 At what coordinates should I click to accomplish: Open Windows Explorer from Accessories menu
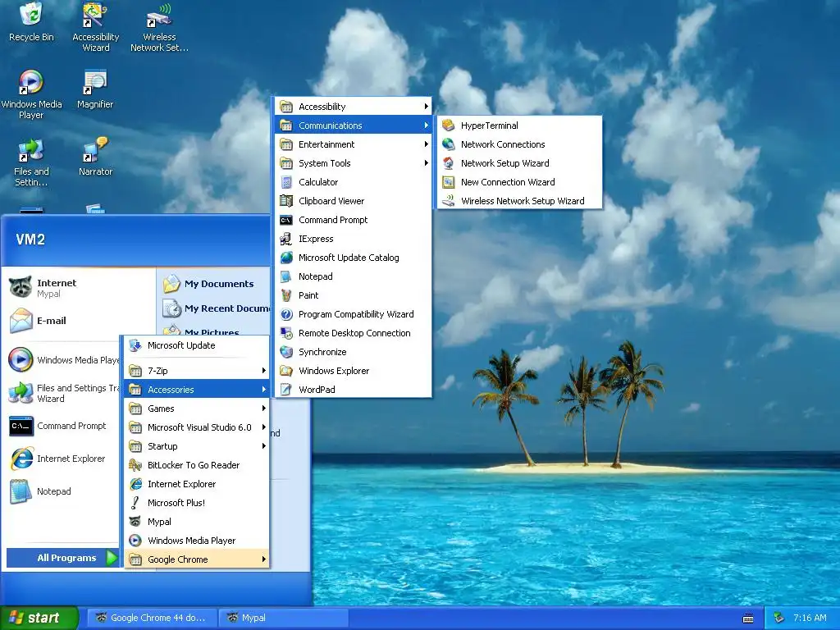[353, 371]
